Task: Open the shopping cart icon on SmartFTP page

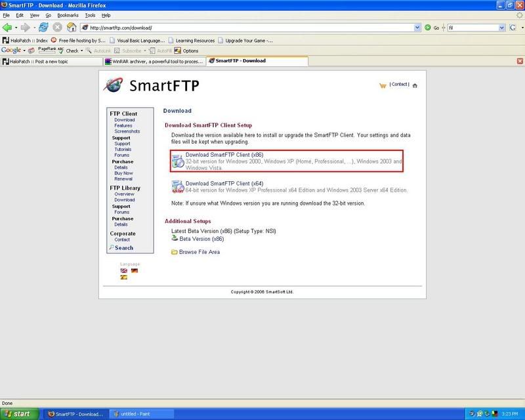Action: pyautogui.click(x=383, y=86)
